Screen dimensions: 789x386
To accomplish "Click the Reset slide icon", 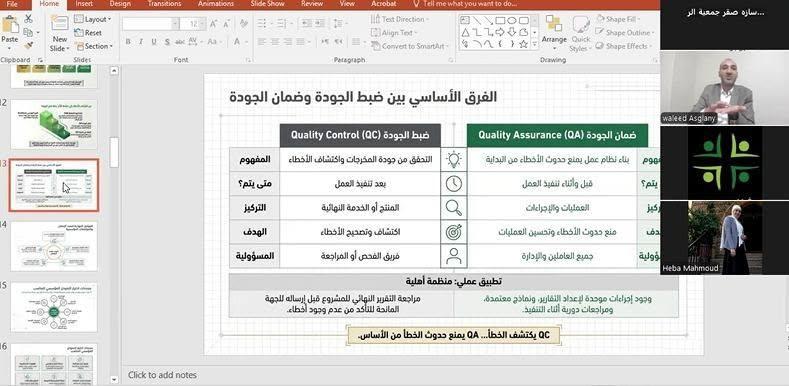I will tap(79, 33).
